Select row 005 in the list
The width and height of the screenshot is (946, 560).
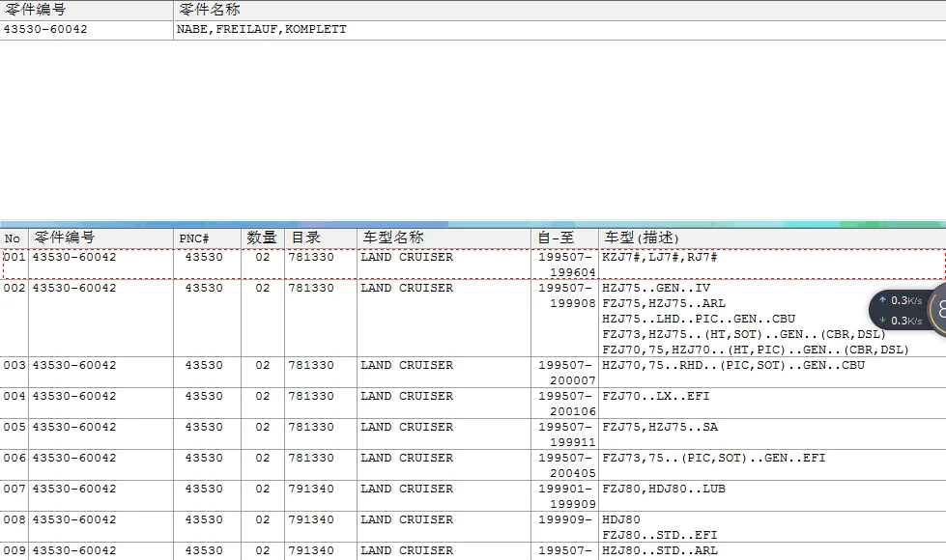tap(473, 434)
